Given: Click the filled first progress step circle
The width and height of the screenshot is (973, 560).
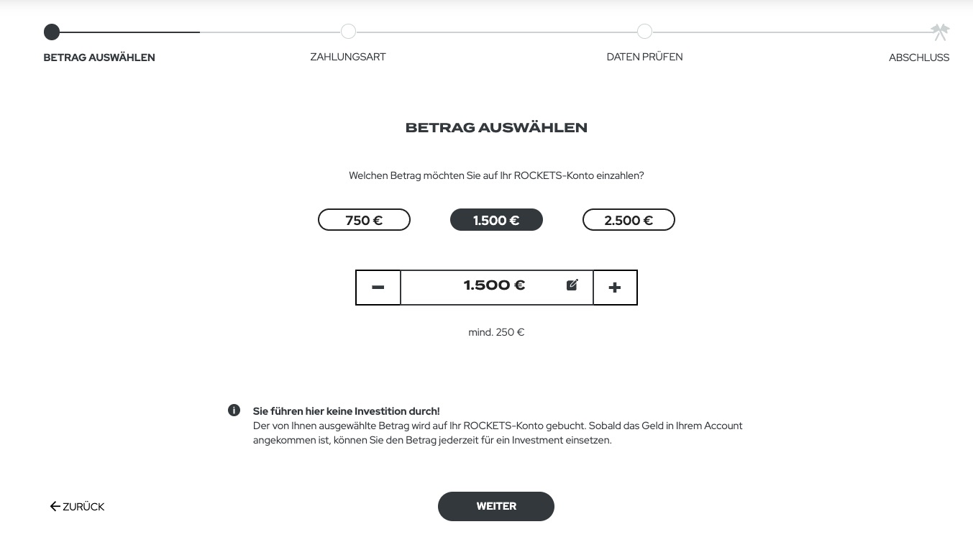Looking at the screenshot, I should pyautogui.click(x=52, y=32).
